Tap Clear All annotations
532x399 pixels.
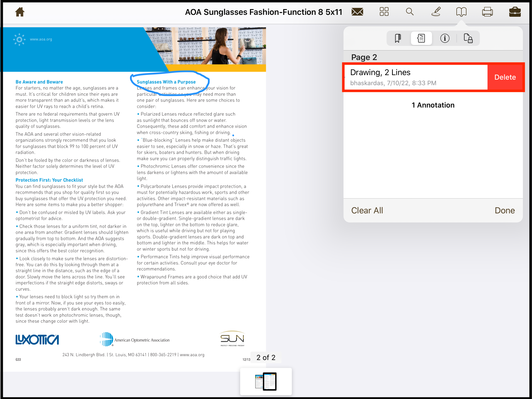pyautogui.click(x=367, y=211)
